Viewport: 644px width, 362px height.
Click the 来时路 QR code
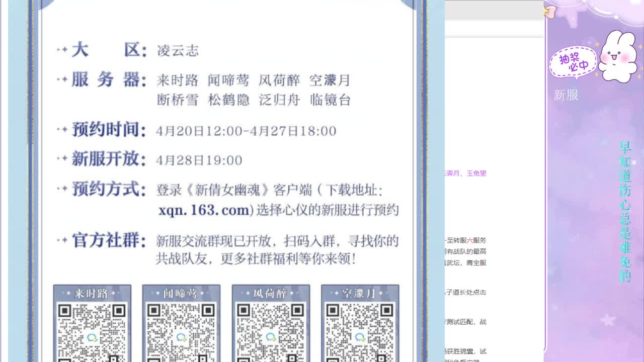(x=92, y=332)
